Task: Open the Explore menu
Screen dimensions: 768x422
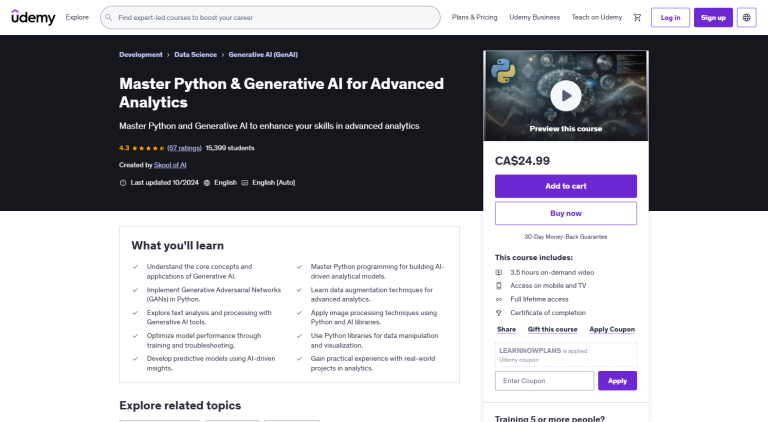Action: 77,17
